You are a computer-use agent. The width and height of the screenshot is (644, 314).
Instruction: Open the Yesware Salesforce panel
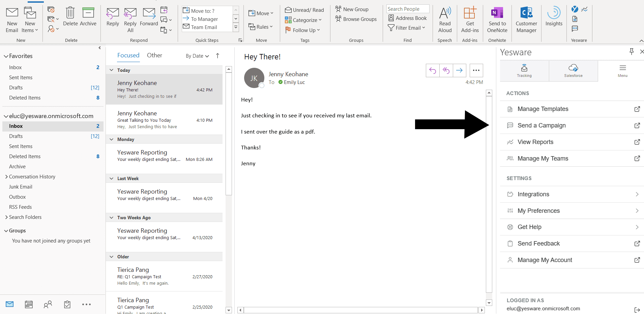pyautogui.click(x=573, y=71)
